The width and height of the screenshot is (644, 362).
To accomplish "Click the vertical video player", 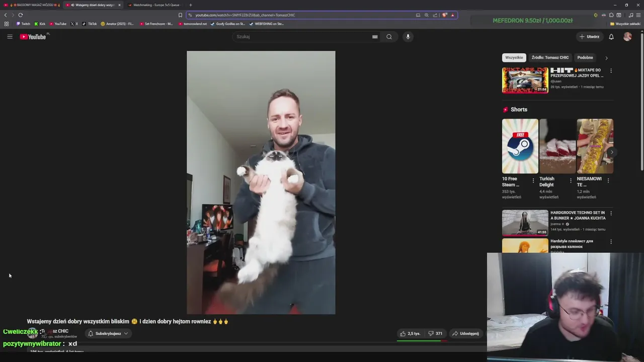I will (261, 183).
